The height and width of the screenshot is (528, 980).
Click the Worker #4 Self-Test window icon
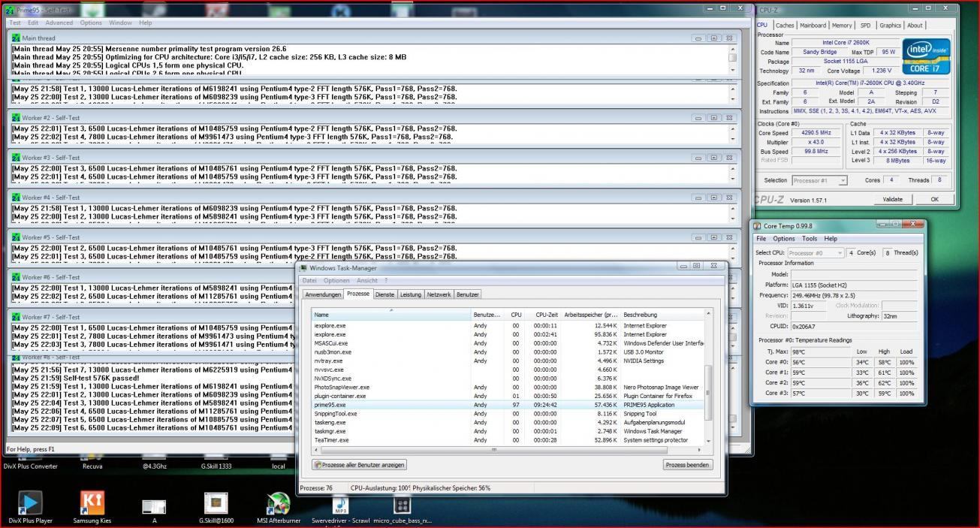pos(16,198)
